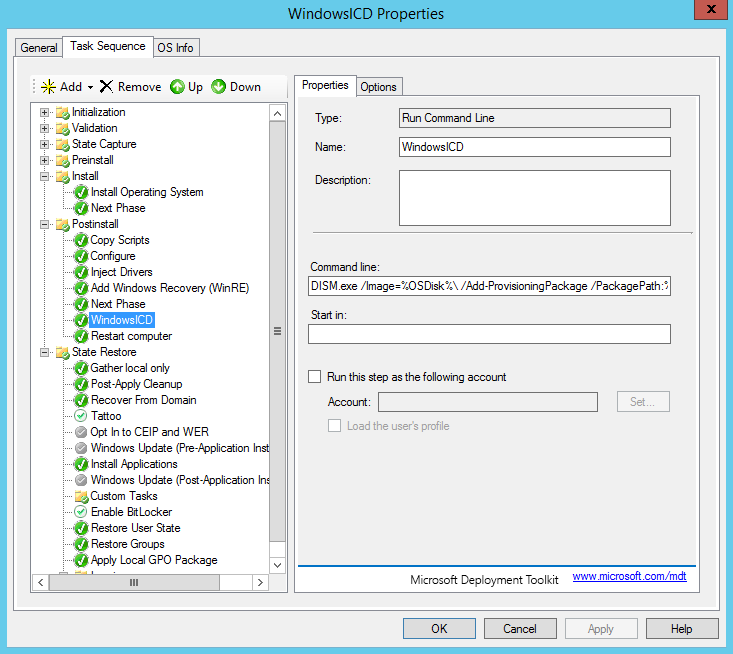This screenshot has width=733, height=654.
Task: Click the check icon beside Enable BitLocker
Action: [81, 512]
